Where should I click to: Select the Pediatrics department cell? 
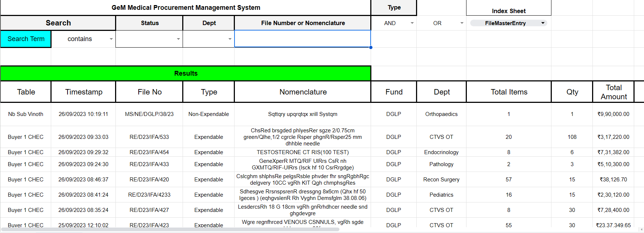click(x=441, y=195)
